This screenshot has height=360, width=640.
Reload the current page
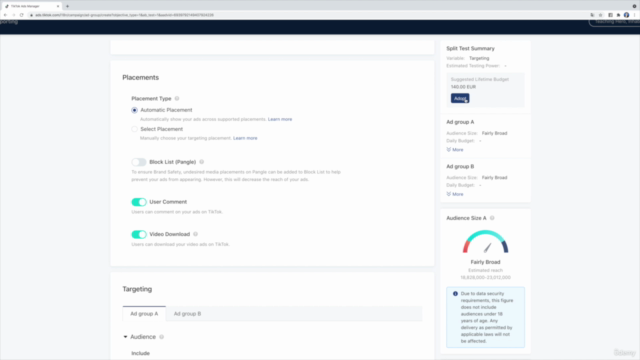22,15
